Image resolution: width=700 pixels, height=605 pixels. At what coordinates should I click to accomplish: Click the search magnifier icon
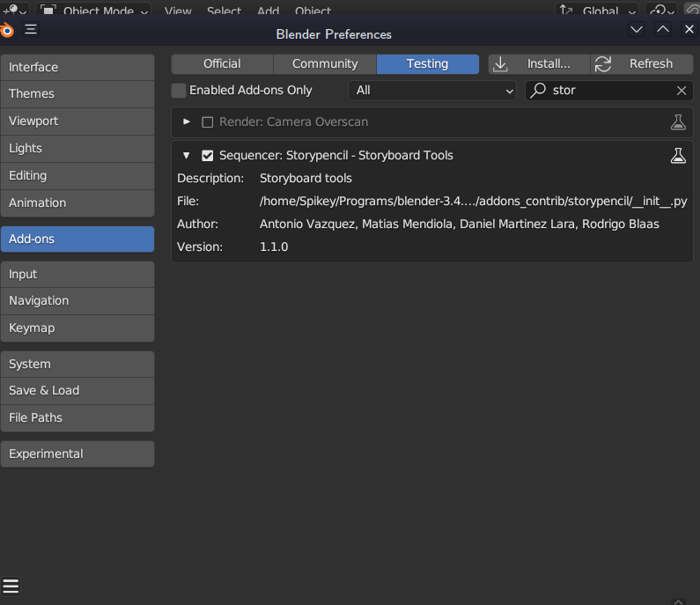(538, 90)
